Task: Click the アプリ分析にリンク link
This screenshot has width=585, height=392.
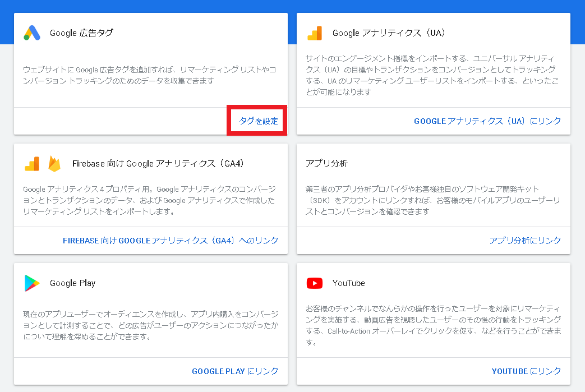Action: (x=526, y=241)
